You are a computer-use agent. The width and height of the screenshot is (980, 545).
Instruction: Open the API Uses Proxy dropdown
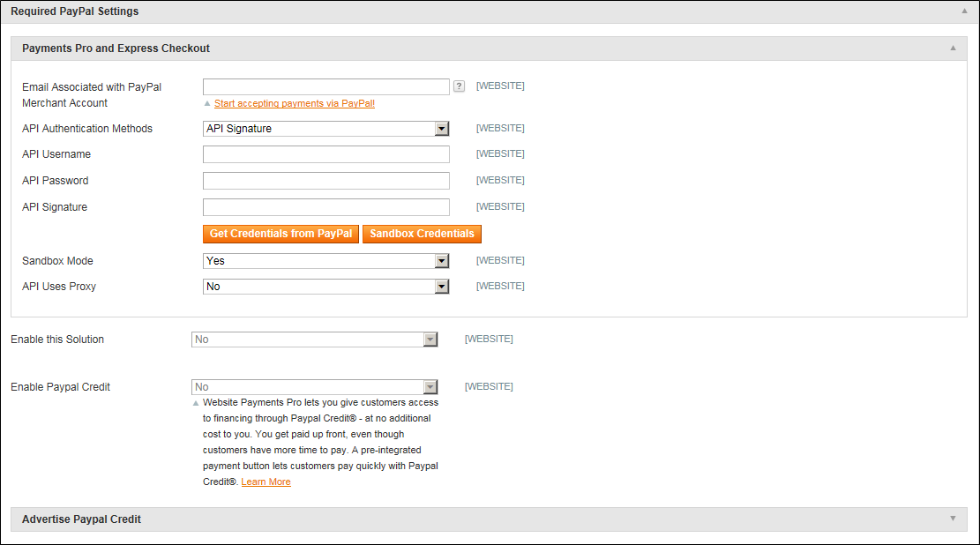coord(325,287)
